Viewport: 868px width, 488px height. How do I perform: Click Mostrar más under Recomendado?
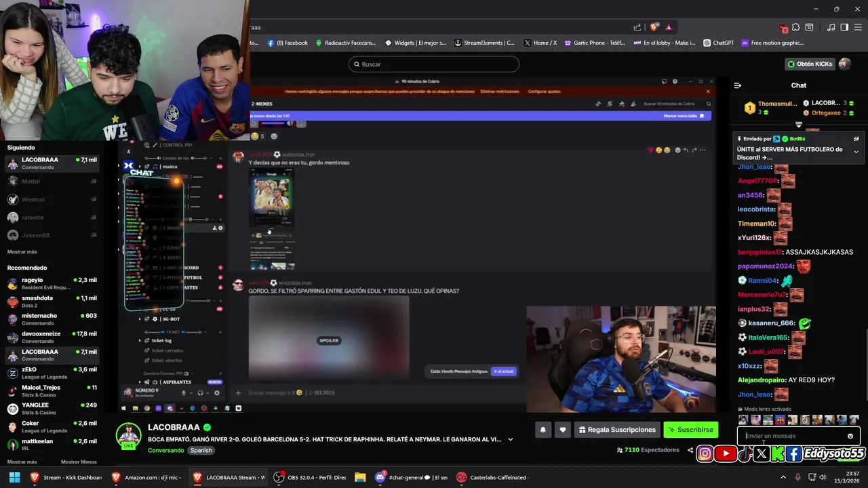pos(22,462)
